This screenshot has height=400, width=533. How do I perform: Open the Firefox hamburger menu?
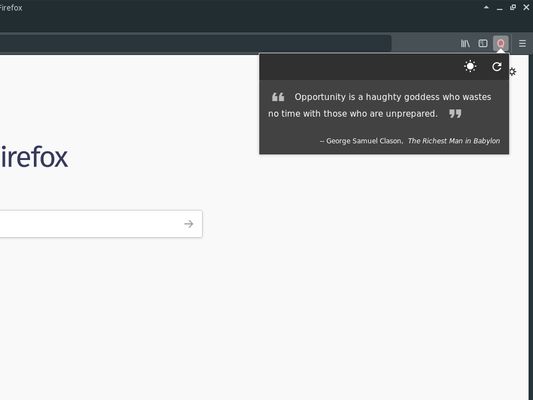522,44
